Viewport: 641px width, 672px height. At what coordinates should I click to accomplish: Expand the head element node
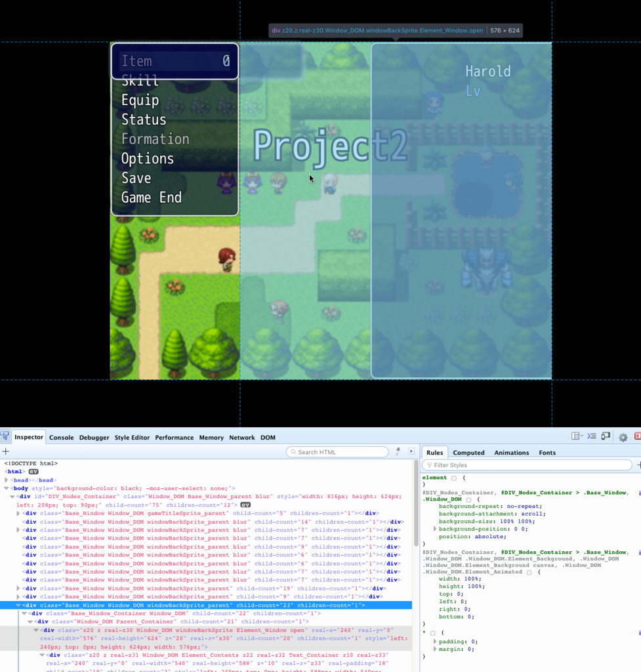click(7, 480)
